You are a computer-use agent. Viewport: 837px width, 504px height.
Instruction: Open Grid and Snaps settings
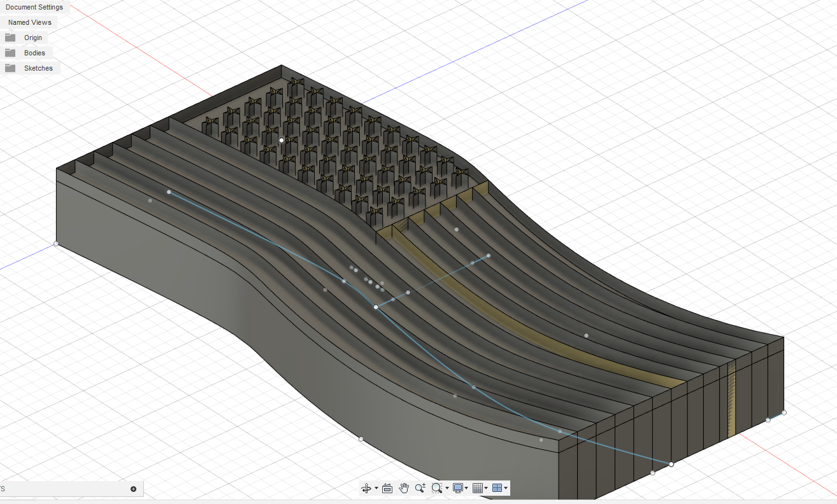(x=477, y=488)
